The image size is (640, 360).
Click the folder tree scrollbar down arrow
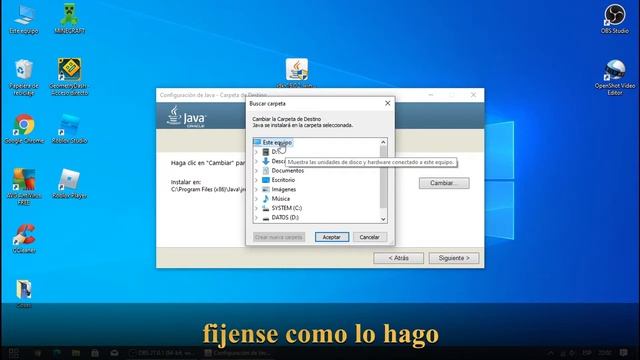[383, 219]
